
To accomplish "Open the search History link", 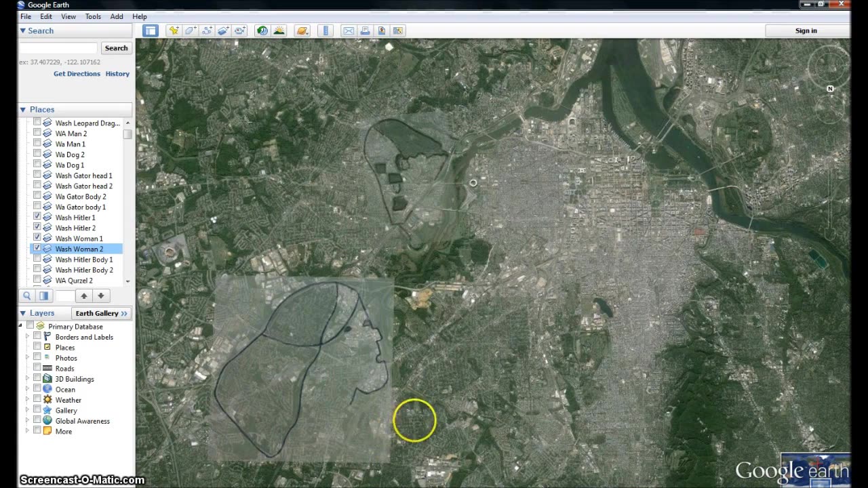I will coord(117,74).
